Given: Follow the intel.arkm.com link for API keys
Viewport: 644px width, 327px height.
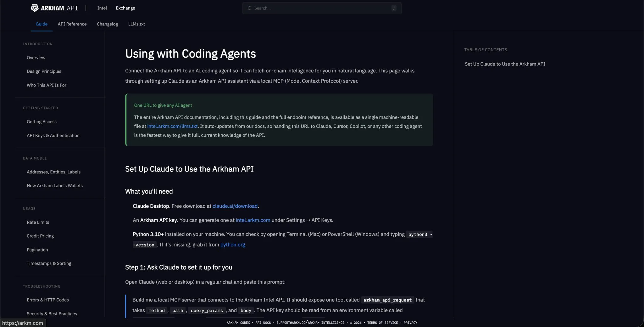Looking at the screenshot, I should click(x=253, y=220).
